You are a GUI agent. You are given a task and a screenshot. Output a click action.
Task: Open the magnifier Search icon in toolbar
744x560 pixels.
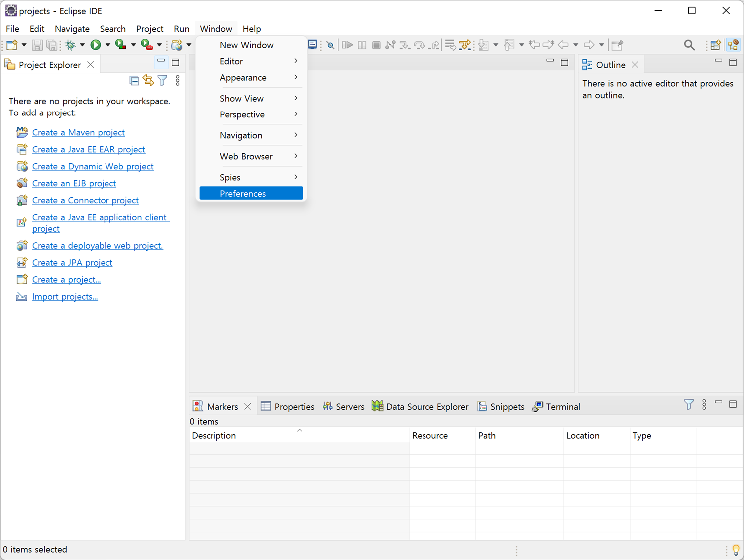pyautogui.click(x=689, y=45)
